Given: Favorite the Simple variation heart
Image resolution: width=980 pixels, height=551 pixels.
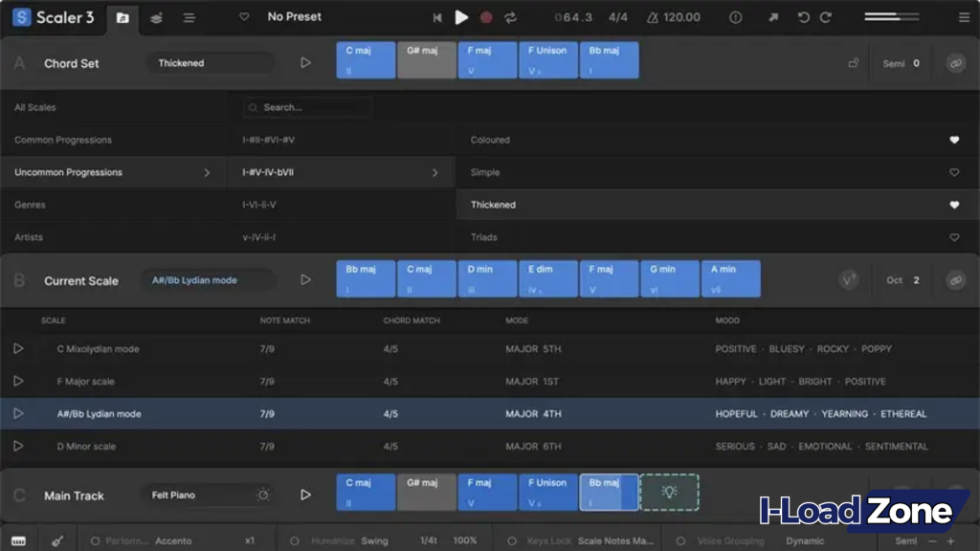Looking at the screenshot, I should tap(954, 172).
